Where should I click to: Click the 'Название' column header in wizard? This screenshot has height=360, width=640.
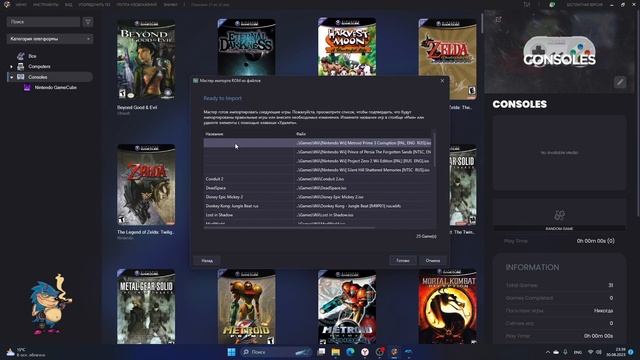click(215, 134)
